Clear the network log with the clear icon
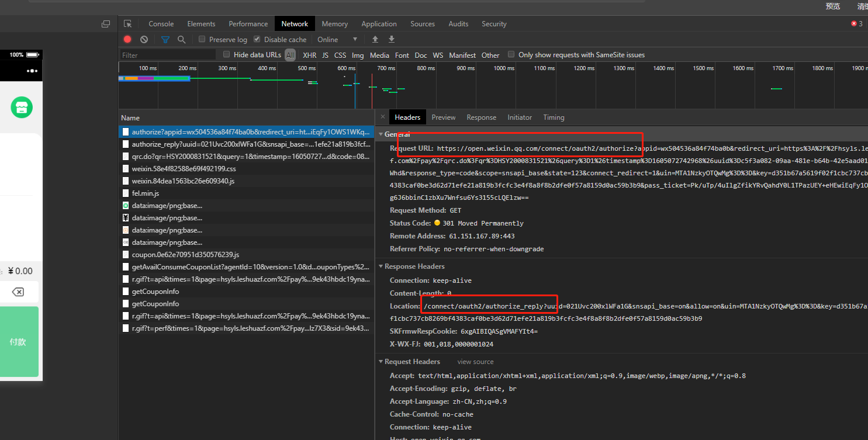Screen dimensions: 868x440 (144, 39)
